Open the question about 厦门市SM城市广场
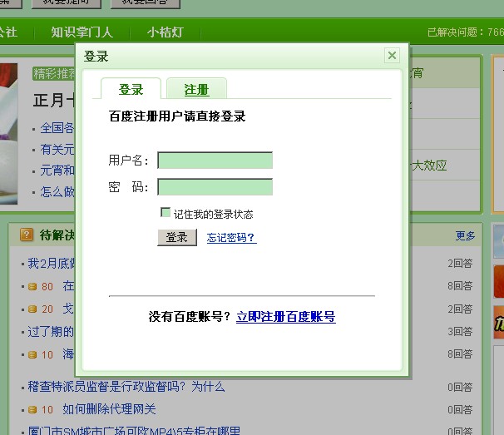504x435 pixels. tap(134, 431)
